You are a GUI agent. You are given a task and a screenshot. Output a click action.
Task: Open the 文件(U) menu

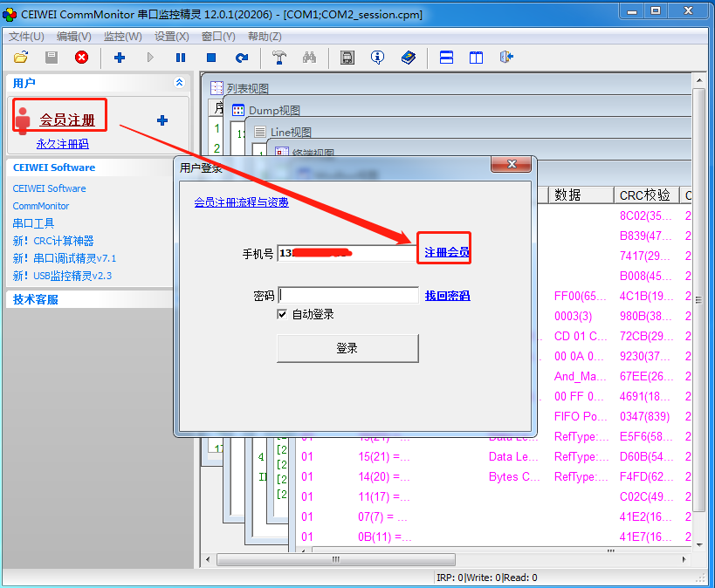[x=26, y=37]
